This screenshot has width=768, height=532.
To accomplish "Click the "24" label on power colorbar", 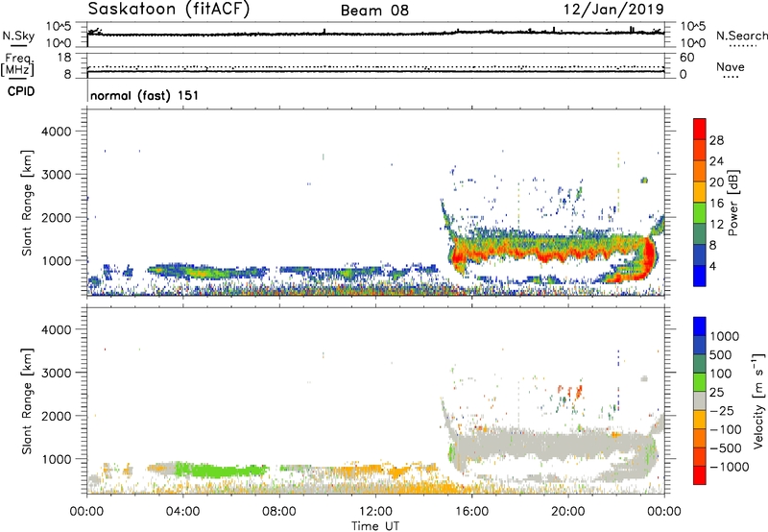I will [716, 161].
